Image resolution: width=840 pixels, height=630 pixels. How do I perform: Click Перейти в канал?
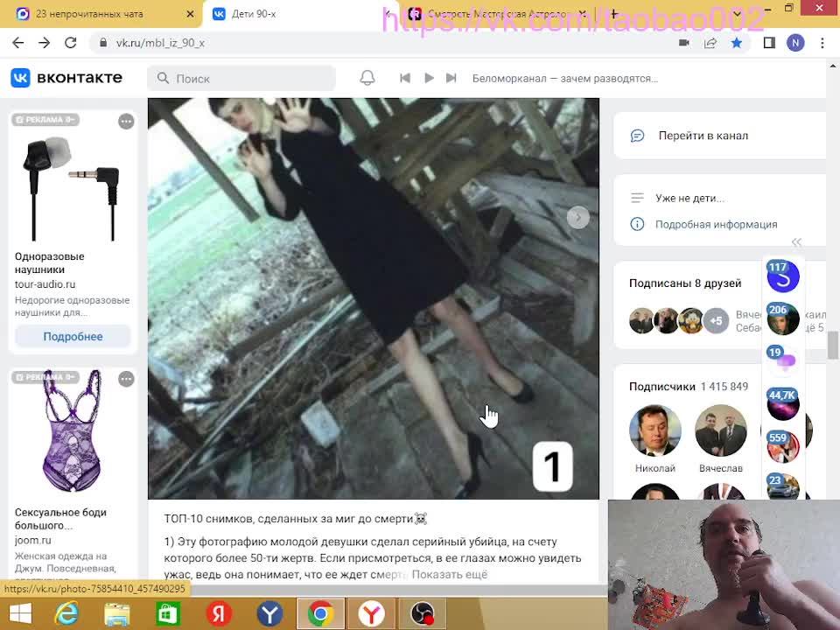click(703, 136)
